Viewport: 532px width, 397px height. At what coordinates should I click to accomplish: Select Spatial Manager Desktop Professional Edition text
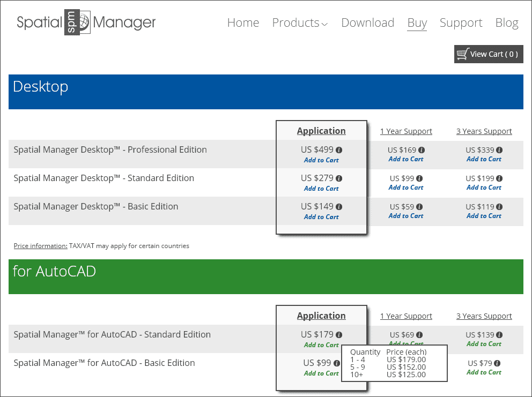pos(110,150)
